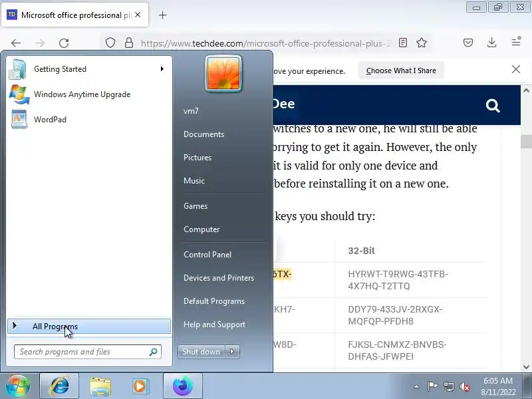532x399 pixels.
Task: Click the techdee.com URL address bar
Action: [265, 43]
